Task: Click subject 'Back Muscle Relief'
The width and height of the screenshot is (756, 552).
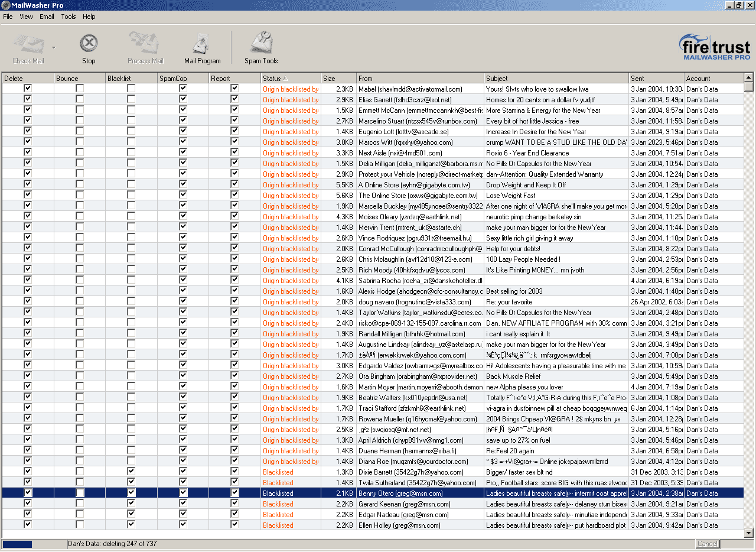Action: pos(513,376)
